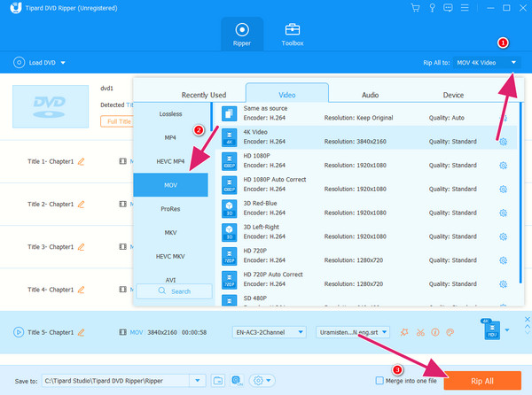Choose MOV in the format list
Screen dimensions: 532x395
coord(170,185)
